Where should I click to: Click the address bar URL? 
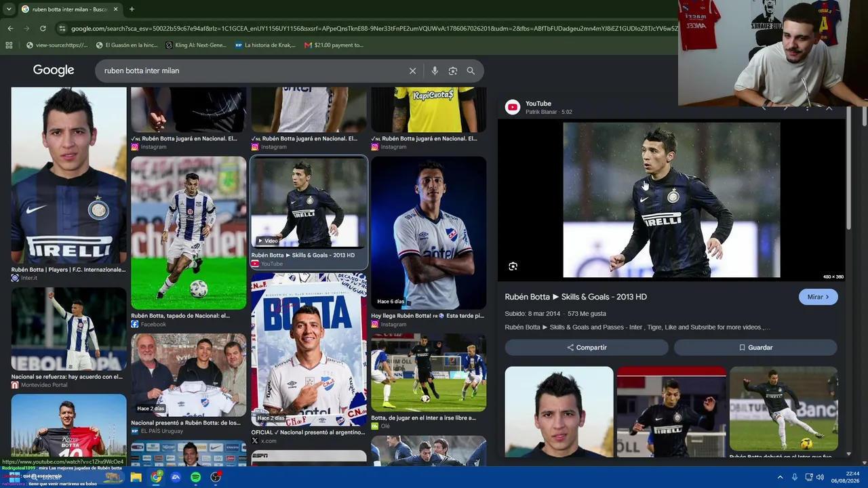tap(373, 28)
